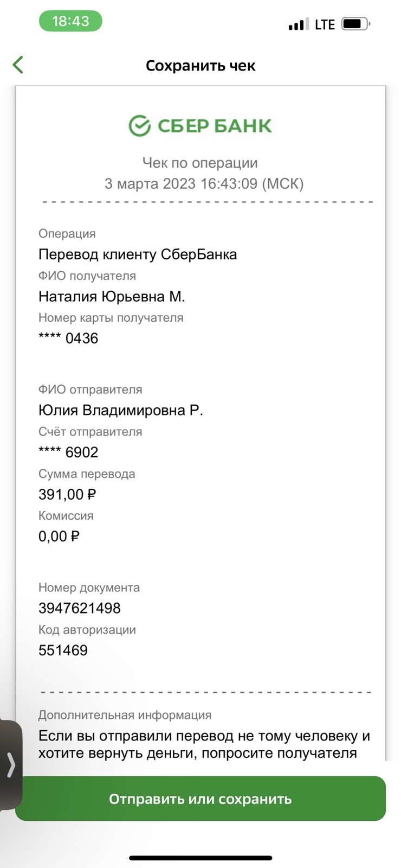Tap the "Перевод клиенту СберБанка" operation text
Image resolution: width=401 pixels, height=868 pixels.
(138, 254)
